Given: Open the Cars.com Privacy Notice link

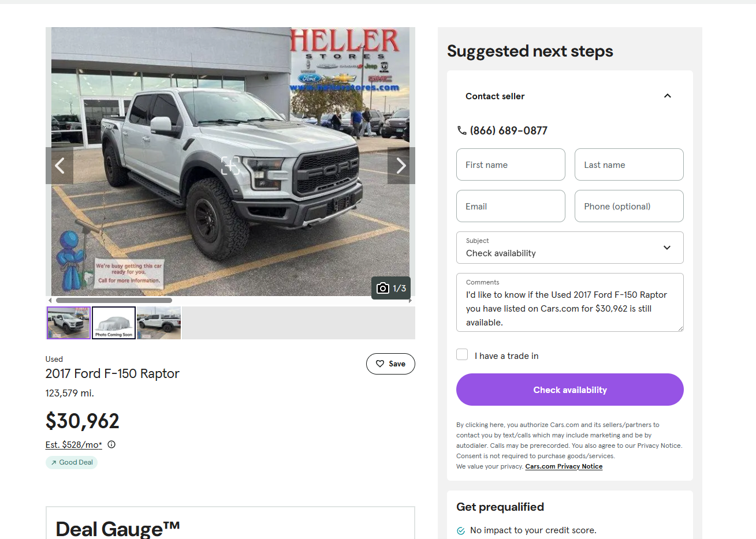Looking at the screenshot, I should pyautogui.click(x=564, y=466).
